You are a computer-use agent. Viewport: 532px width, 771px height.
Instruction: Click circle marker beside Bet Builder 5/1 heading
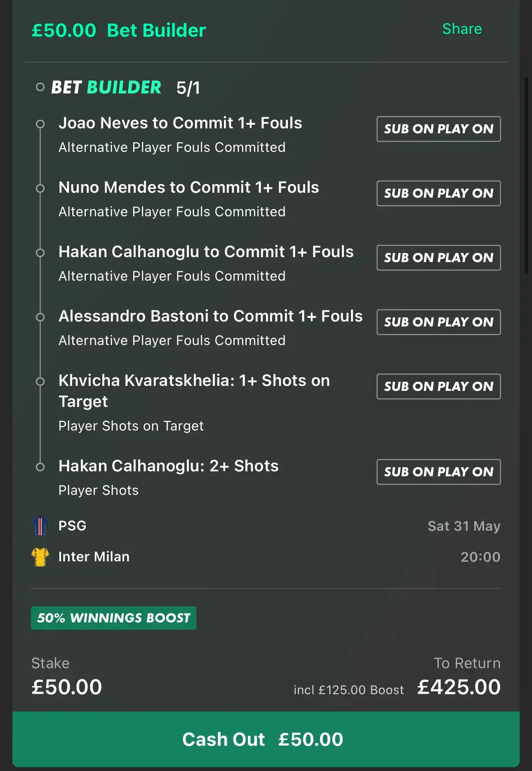coord(40,87)
